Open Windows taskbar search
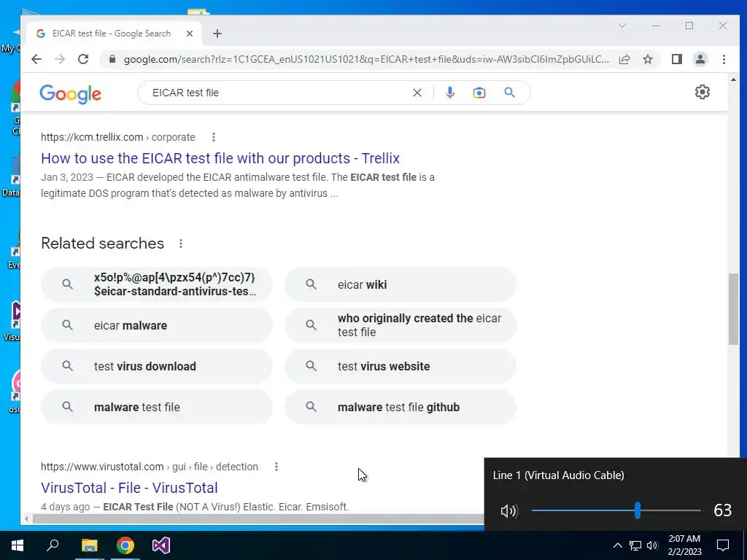The width and height of the screenshot is (747, 560). point(53,545)
